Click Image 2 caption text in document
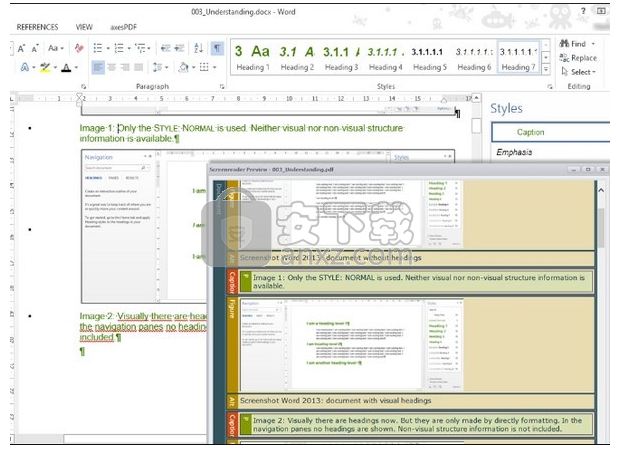 (143, 327)
